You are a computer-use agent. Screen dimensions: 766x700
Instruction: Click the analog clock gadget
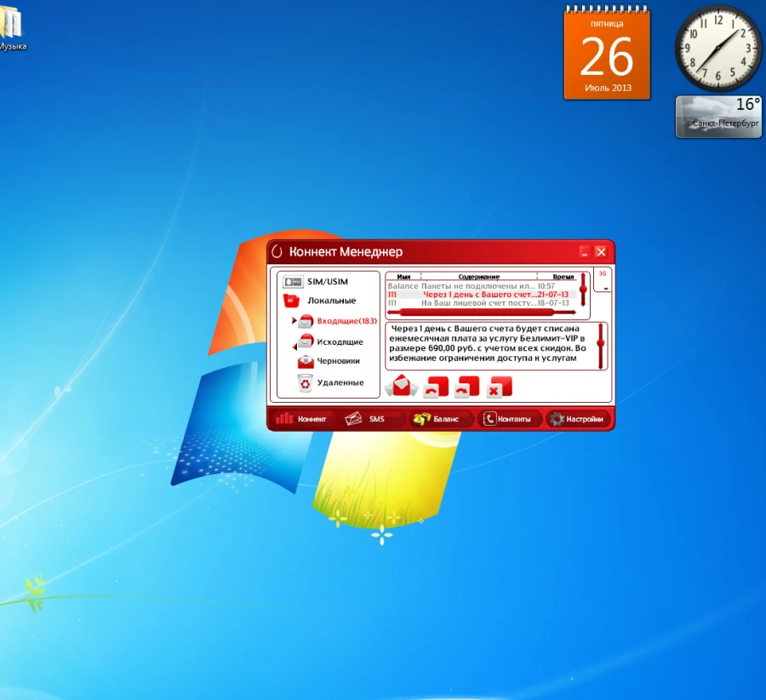717,48
